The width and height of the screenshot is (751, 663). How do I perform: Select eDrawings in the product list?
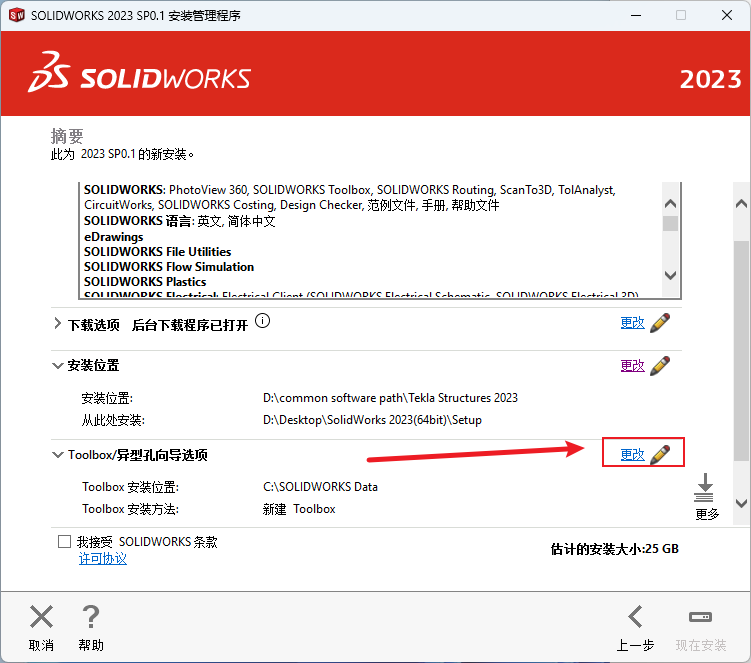tap(114, 237)
